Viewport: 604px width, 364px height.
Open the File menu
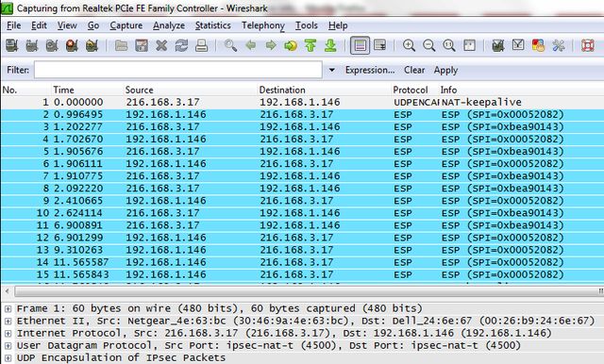14,25
